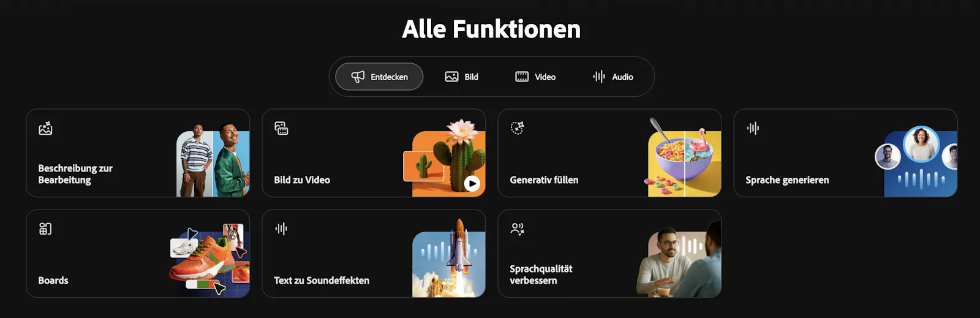This screenshot has height=318, width=980.
Task: Click the Text zu Soundeffekten waveform icon
Action: pyautogui.click(x=281, y=229)
